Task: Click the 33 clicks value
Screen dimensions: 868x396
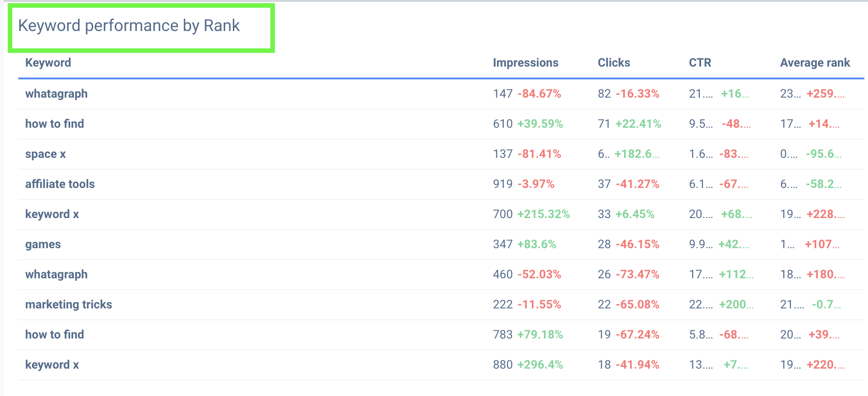Action: click(x=604, y=214)
